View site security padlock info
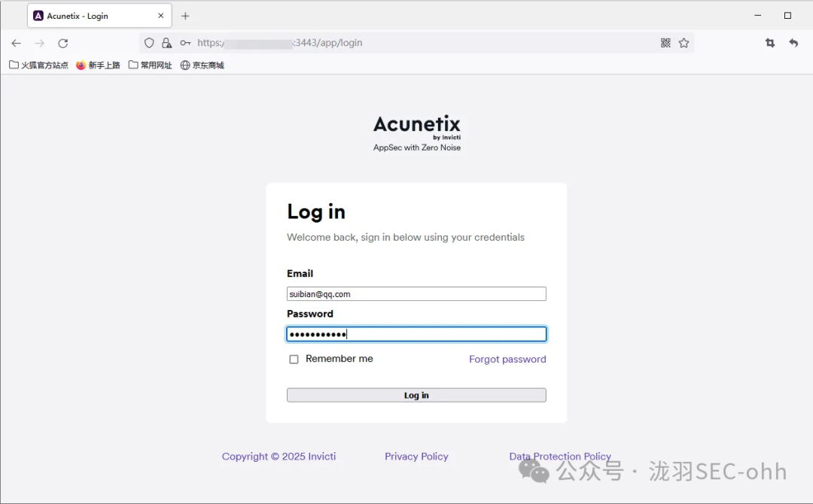 166,43
